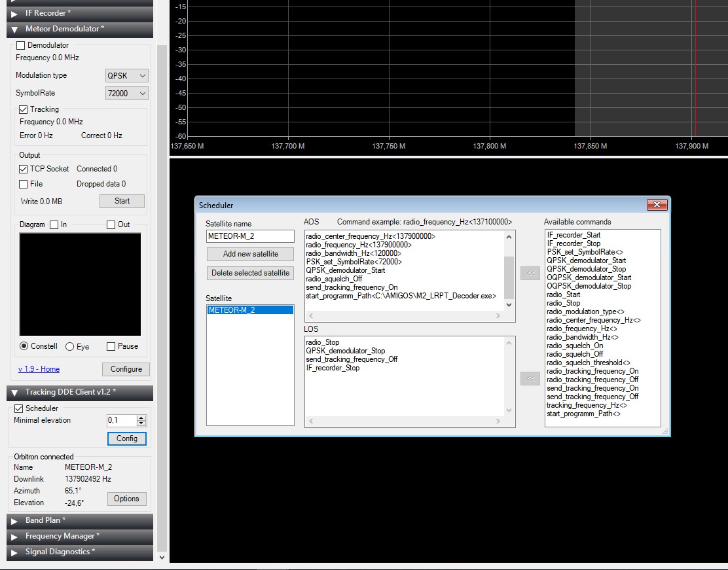728x570 pixels.
Task: Select QPSK_demodulator_Start in Available commands
Action: (587, 260)
